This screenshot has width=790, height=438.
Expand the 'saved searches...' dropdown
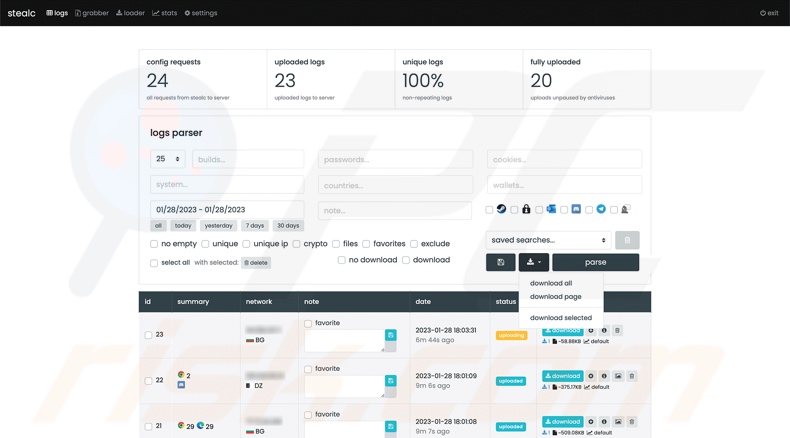pos(548,240)
